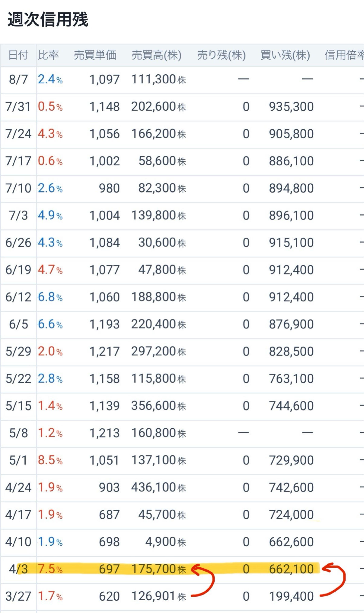
Task: Click the 662,100 highlighted buy balance
Action: [291, 569]
